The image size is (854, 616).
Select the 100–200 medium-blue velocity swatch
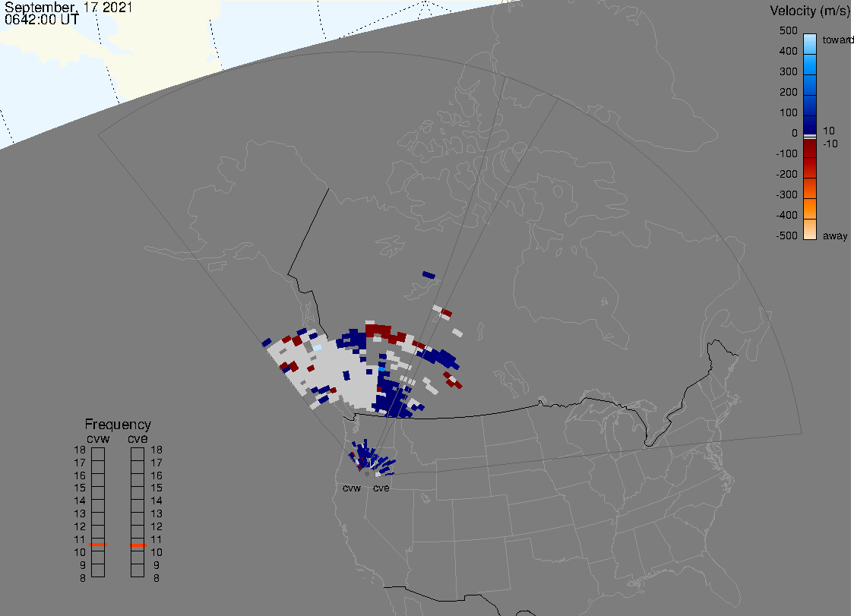pyautogui.click(x=809, y=106)
